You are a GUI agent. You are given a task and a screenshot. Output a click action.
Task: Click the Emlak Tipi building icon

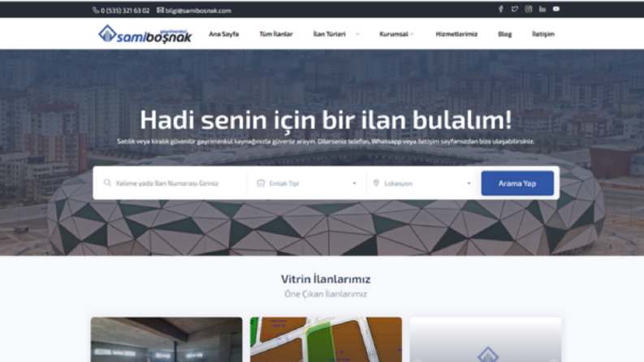(x=261, y=183)
